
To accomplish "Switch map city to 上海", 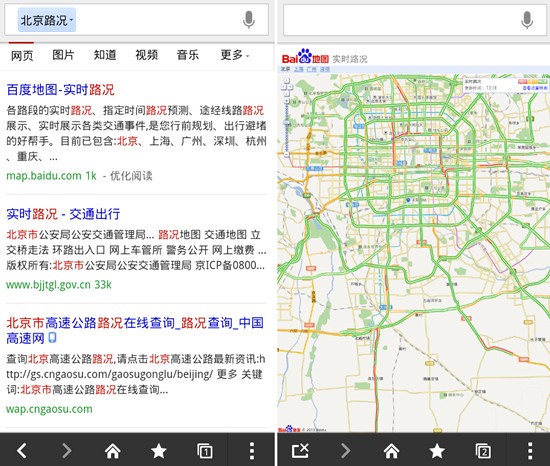I will (299, 69).
